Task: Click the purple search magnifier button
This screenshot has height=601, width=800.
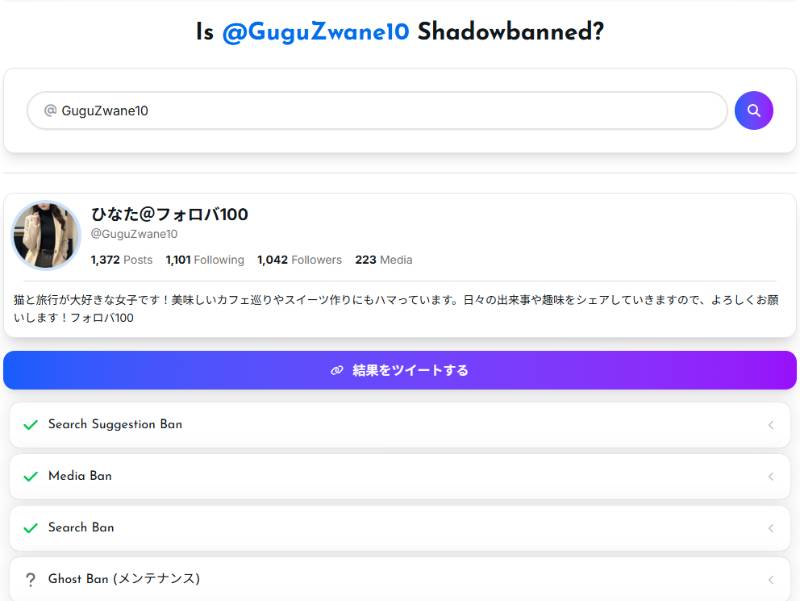Action: tap(754, 110)
